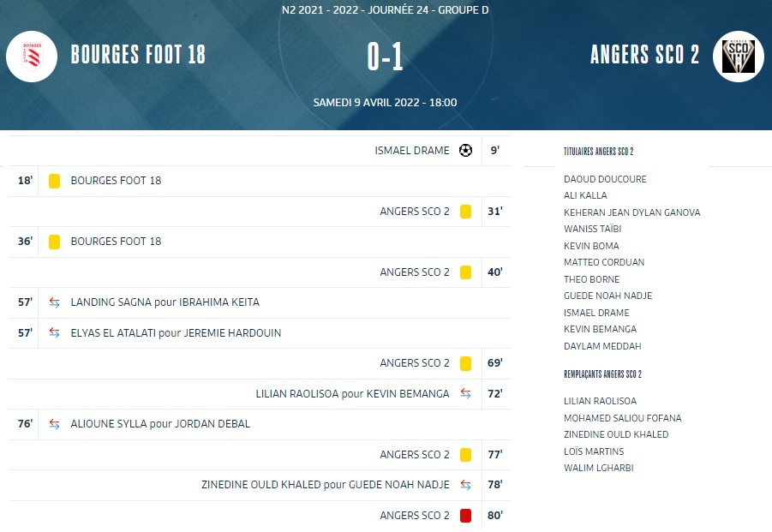Click Elyas El Atalati substitution entry
This screenshot has height=532, width=772.
pyautogui.click(x=176, y=333)
